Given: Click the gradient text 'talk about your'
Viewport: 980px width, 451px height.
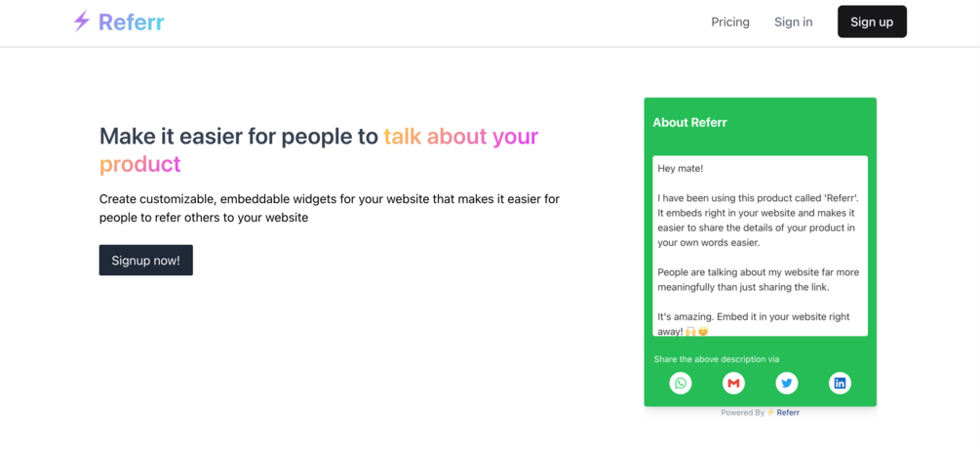Looking at the screenshot, I should (x=460, y=137).
